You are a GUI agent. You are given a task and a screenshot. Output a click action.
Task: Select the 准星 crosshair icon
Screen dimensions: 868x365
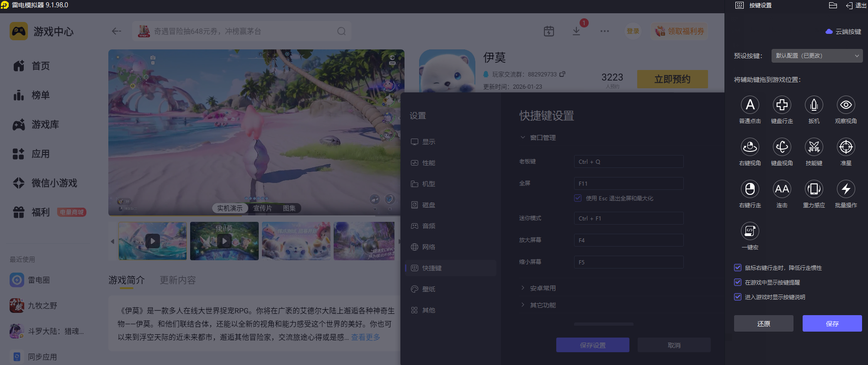point(846,147)
